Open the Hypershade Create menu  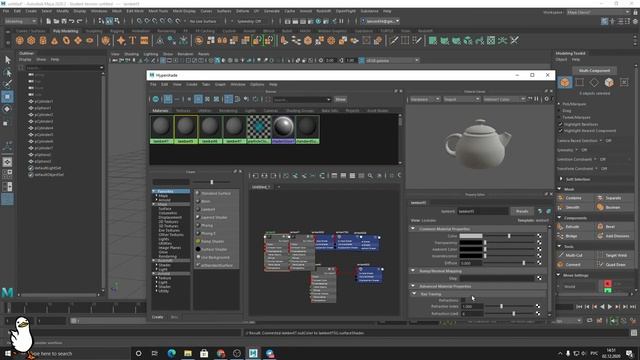[191, 84]
